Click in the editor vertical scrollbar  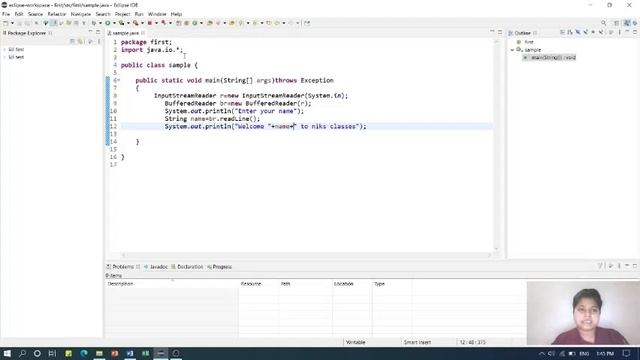[x=496, y=145]
